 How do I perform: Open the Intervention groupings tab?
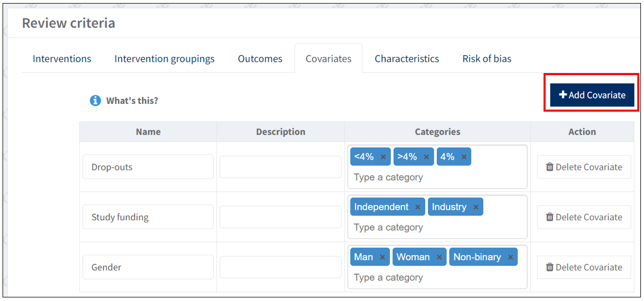(x=164, y=59)
